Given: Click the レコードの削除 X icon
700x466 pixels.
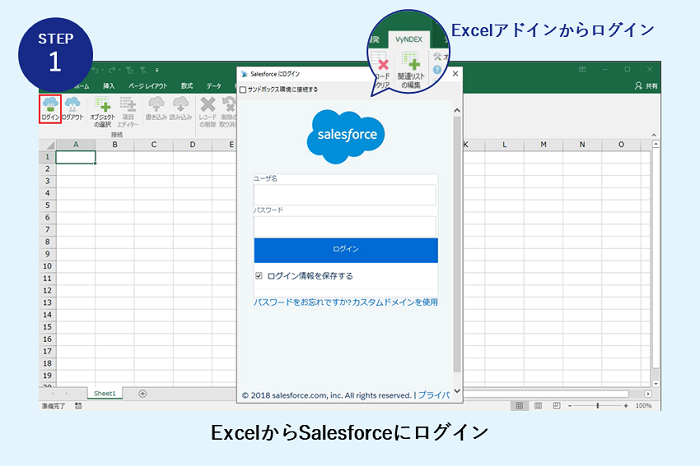Looking at the screenshot, I should (208, 112).
